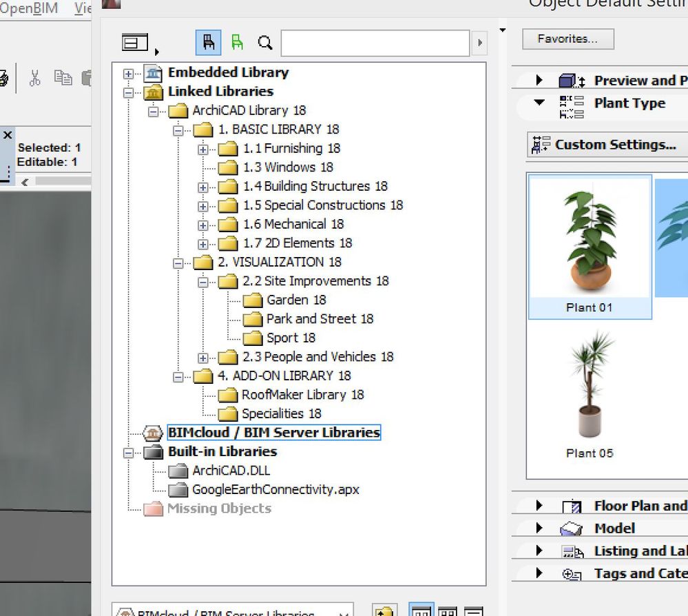This screenshot has height=616, width=688.
Task: Select BIMcloud / BIM Server Libraries item
Action: tap(274, 433)
